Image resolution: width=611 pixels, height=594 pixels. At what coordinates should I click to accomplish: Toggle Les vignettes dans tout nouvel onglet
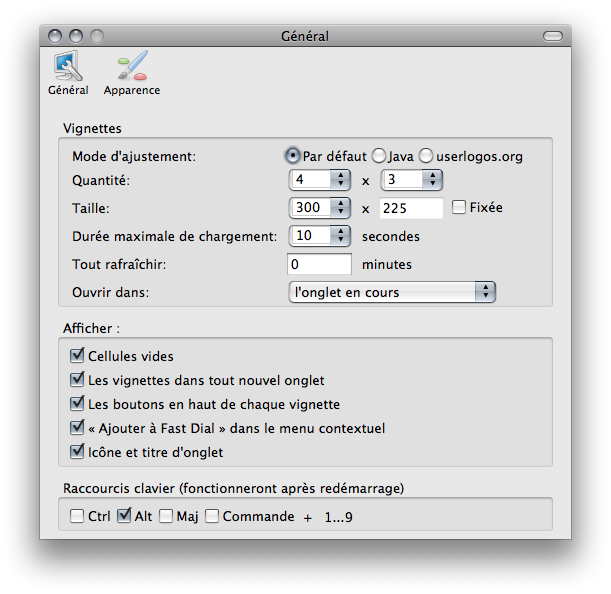pos(77,380)
